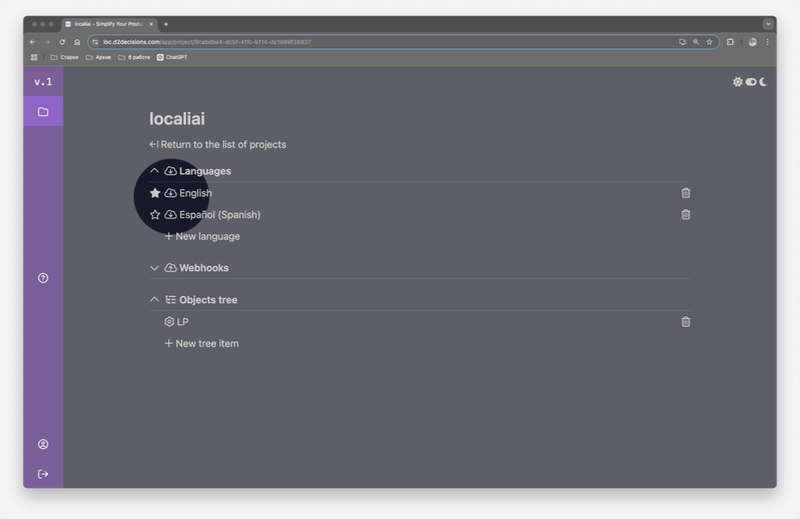Click the v.1 logo

pyautogui.click(x=43, y=82)
